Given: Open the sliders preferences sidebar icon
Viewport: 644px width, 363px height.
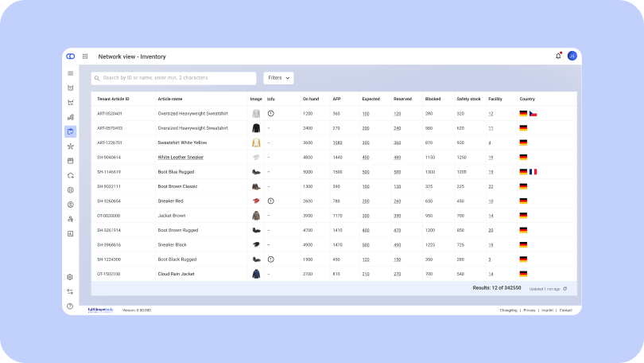Looking at the screenshot, I should 70,292.
